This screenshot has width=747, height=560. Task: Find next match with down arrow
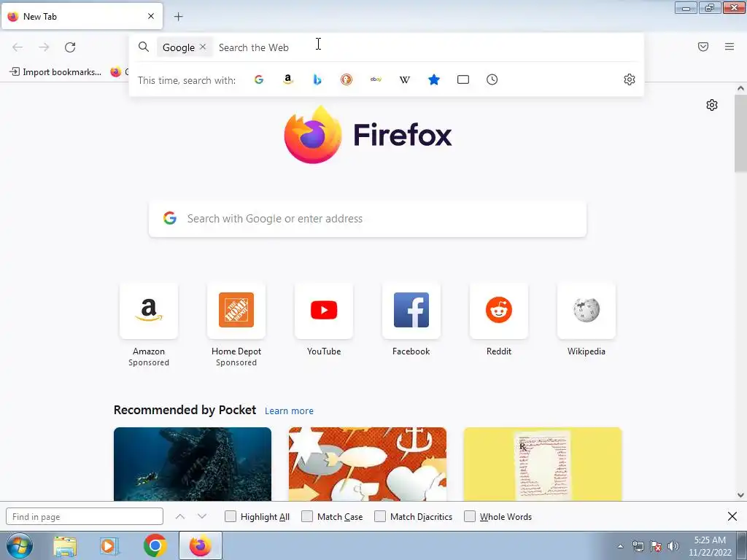202,517
